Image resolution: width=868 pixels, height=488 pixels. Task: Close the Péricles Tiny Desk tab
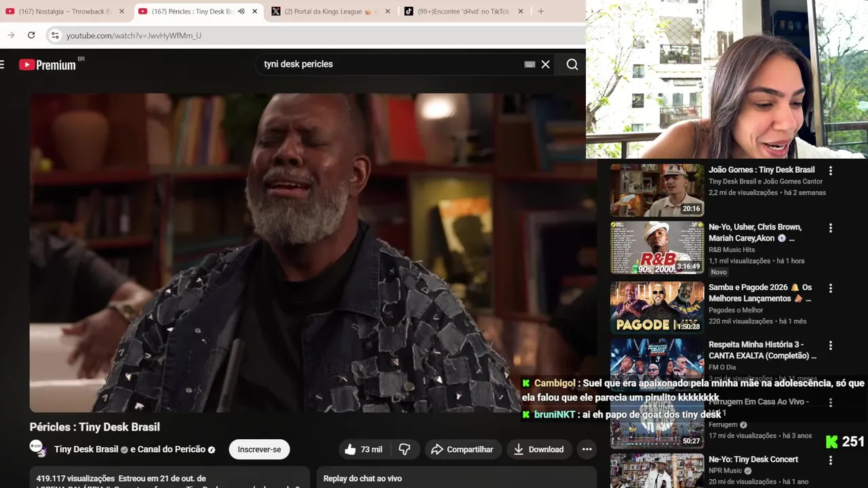click(x=255, y=12)
